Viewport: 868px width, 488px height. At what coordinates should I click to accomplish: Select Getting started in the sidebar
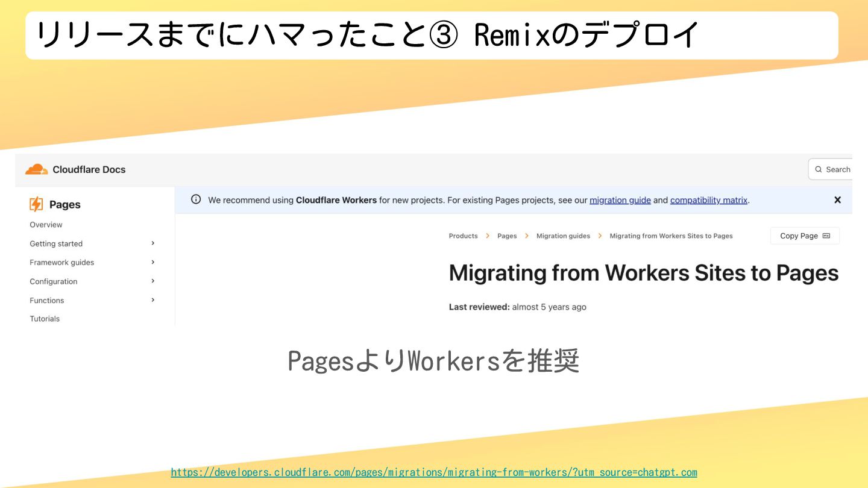56,243
